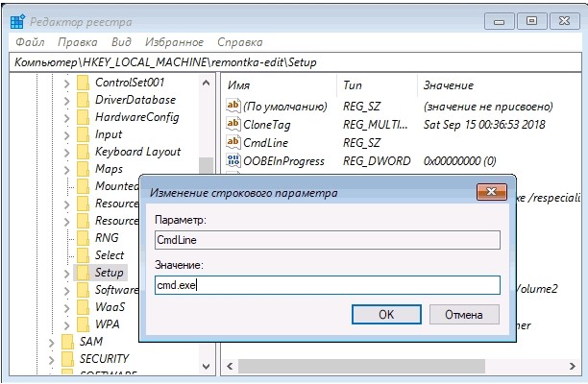Expand the Setup key
The width and height of the screenshot is (588, 384).
[66, 273]
